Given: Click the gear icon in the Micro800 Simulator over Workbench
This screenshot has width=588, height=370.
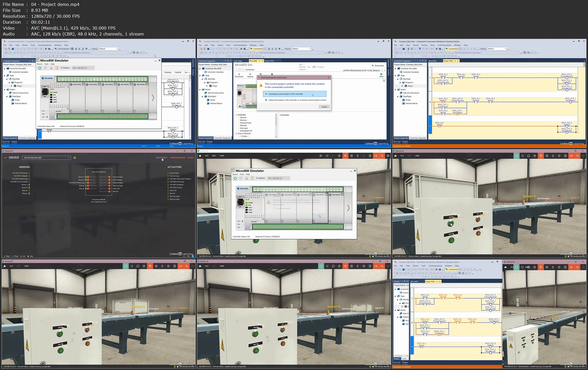Looking at the screenshot, I should pyautogui.click(x=46, y=68).
